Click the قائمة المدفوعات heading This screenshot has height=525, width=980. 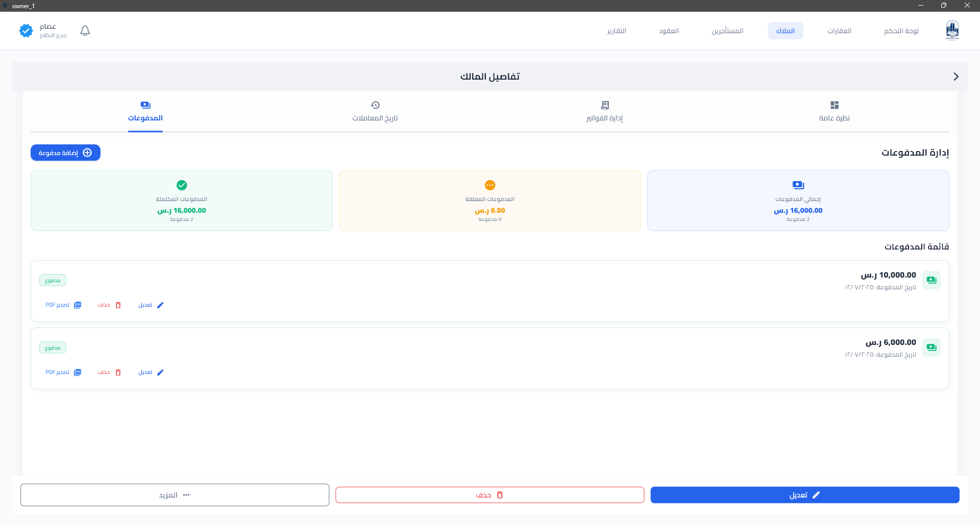click(917, 246)
